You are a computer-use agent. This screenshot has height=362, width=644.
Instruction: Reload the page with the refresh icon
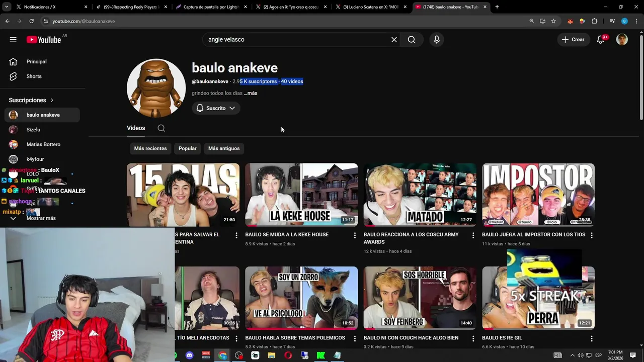31,21
